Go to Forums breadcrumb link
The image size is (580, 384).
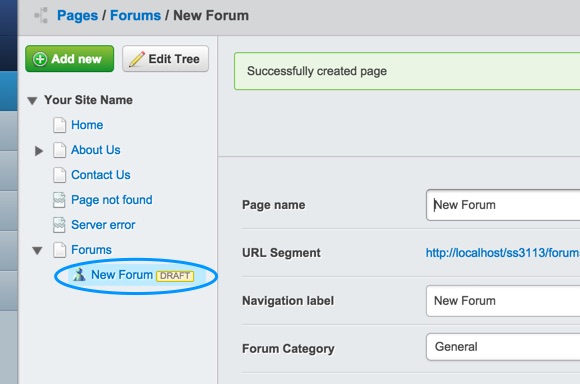(x=135, y=16)
